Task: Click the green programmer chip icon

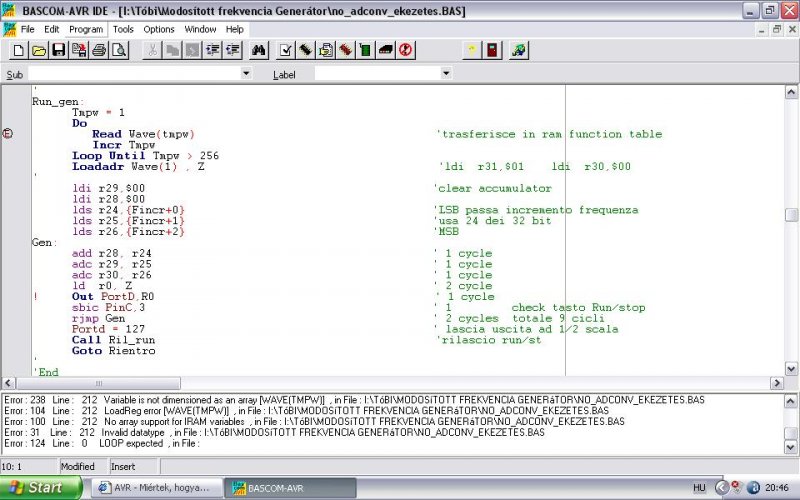Action: [365, 50]
